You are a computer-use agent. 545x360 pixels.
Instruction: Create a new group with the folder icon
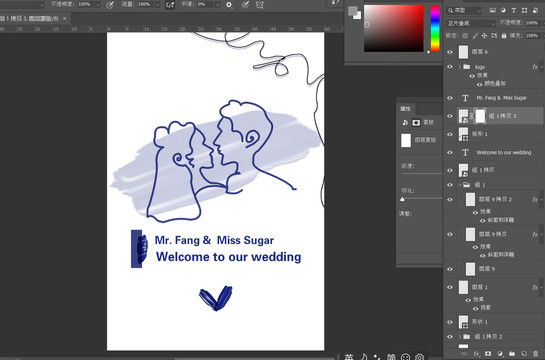click(x=512, y=354)
